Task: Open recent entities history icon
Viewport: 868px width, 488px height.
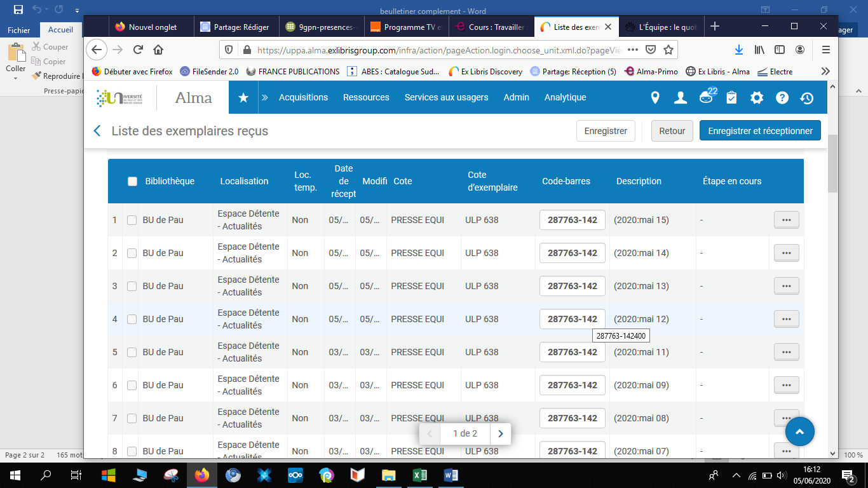Action: [x=807, y=98]
